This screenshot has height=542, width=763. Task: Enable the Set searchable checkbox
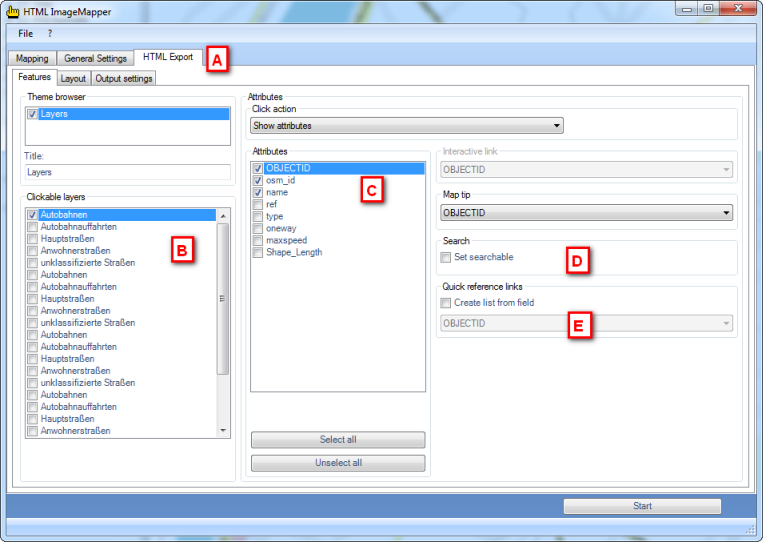pyautogui.click(x=446, y=258)
